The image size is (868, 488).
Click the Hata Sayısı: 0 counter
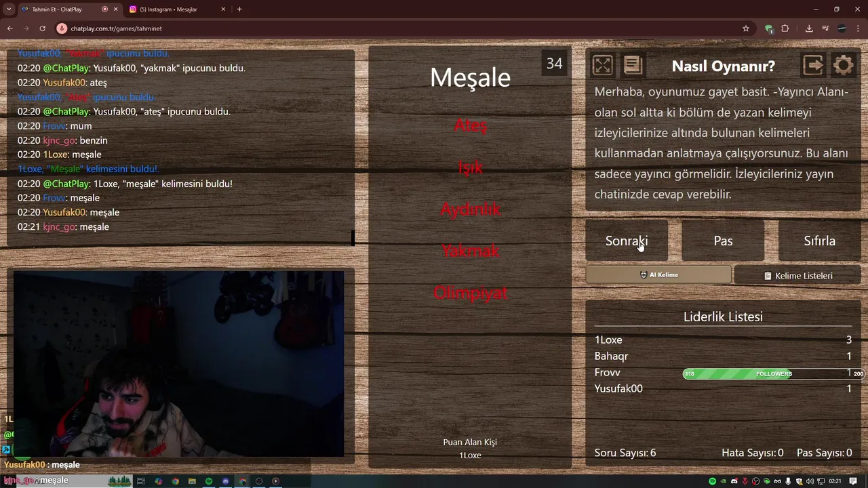coord(753,453)
